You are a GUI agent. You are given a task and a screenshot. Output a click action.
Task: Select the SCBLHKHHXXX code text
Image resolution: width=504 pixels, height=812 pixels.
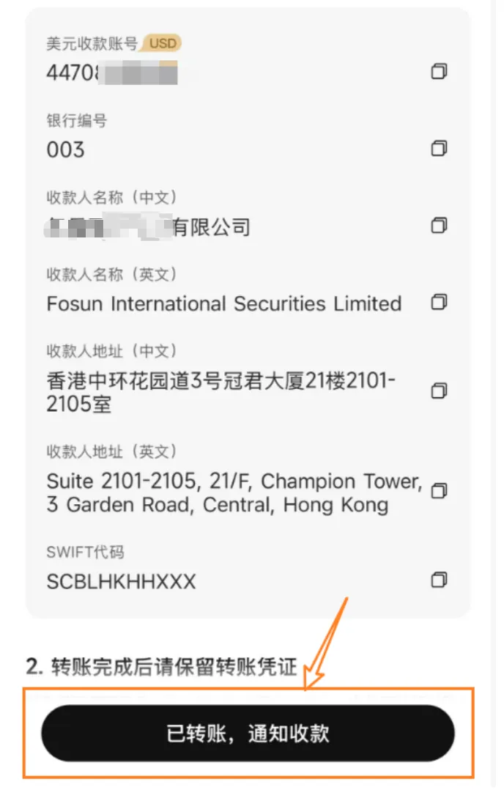[121, 582]
